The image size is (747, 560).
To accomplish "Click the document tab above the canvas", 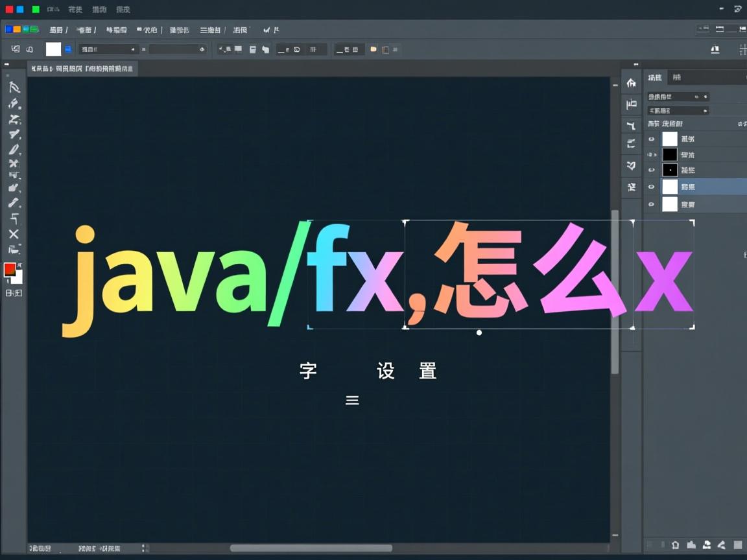I will 81,68.
